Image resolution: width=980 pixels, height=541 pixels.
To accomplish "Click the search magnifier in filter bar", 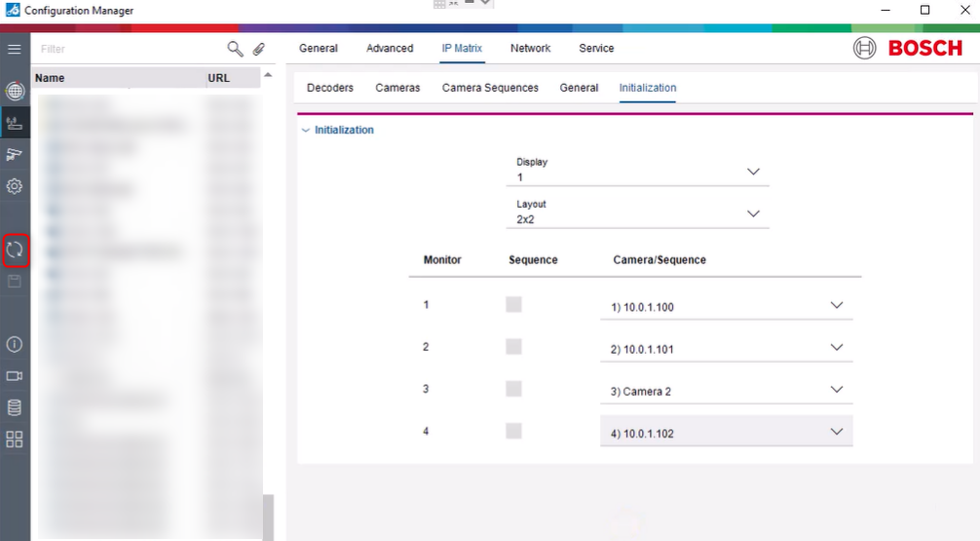I will 235,49.
